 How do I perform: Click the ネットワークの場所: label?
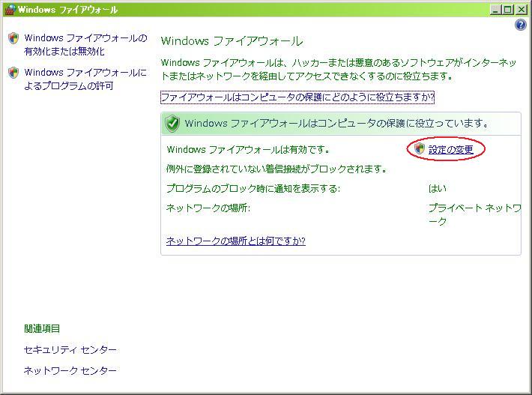208,208
